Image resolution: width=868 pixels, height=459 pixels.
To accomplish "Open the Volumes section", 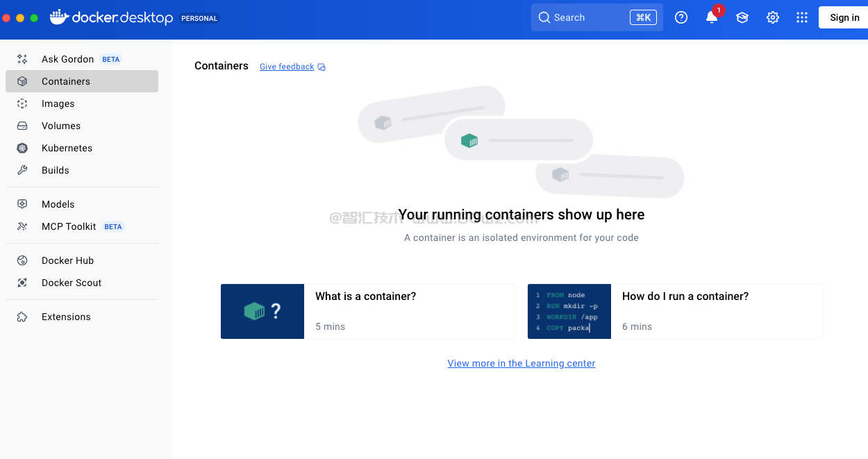I will pyautogui.click(x=61, y=126).
